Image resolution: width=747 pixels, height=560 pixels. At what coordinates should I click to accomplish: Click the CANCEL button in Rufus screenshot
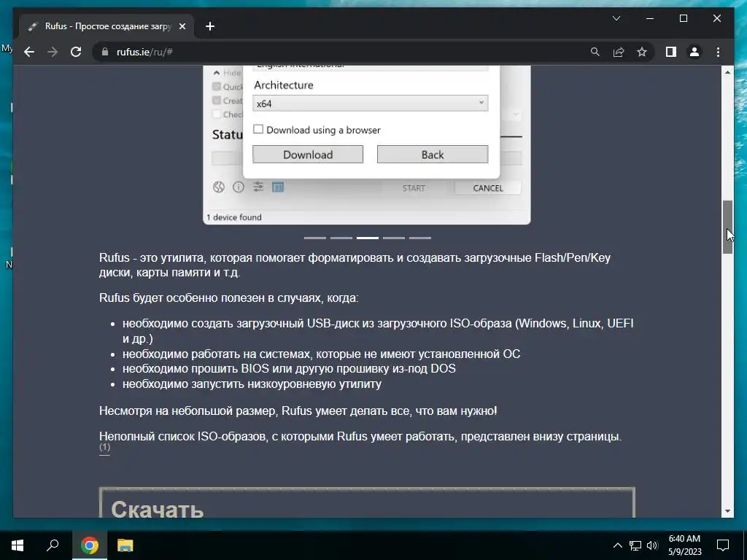(488, 188)
